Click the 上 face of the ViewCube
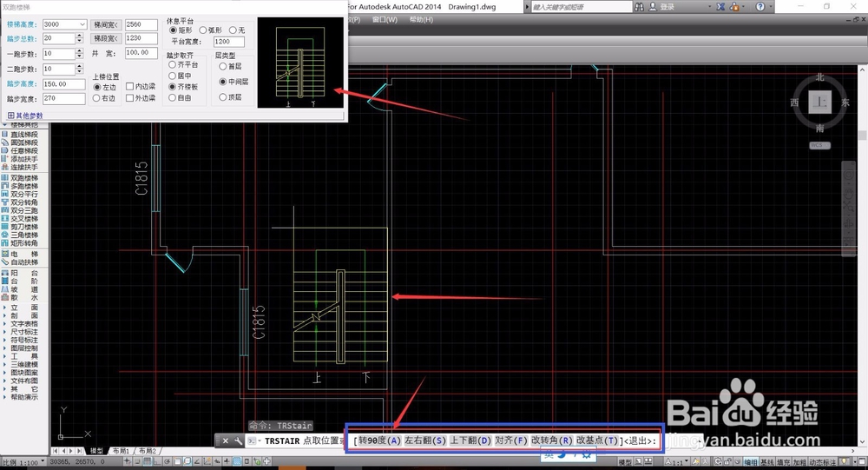Viewport: 868px width, 470px height. (820, 102)
